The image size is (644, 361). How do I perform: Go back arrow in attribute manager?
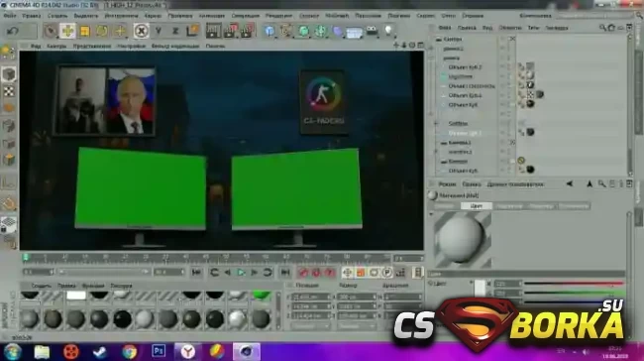(570, 184)
